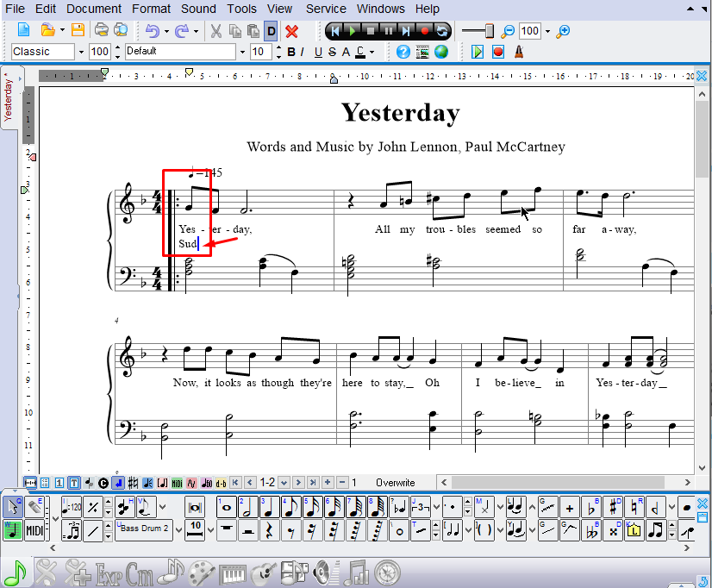This screenshot has height=588, width=712.
Task: Toggle Bold text formatting
Action: click(x=291, y=53)
